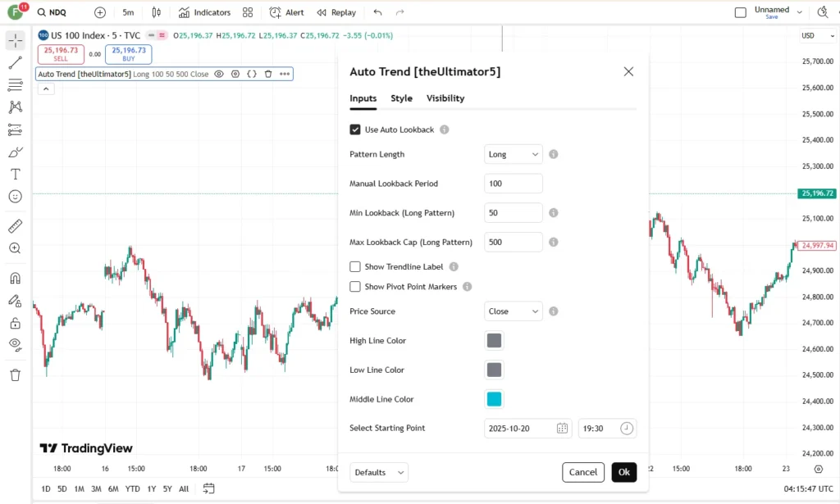Change the Middle Line Color swatch

(x=494, y=399)
